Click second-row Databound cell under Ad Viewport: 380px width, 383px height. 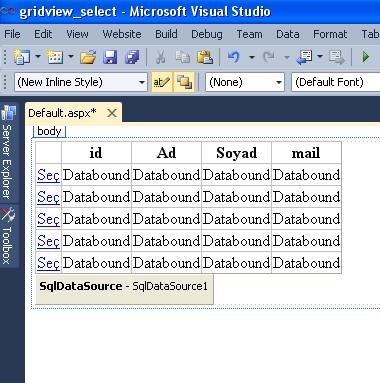(166, 197)
